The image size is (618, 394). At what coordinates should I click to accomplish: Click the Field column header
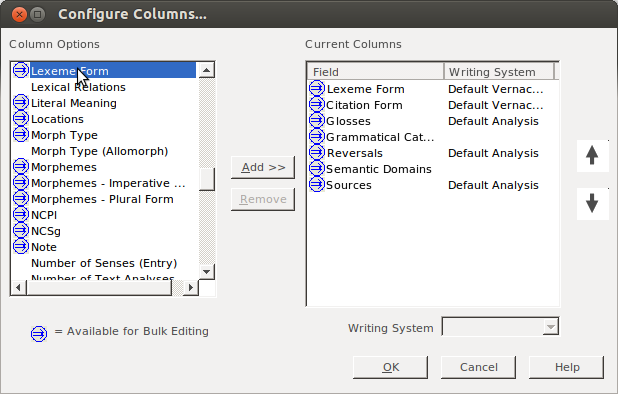[376, 72]
